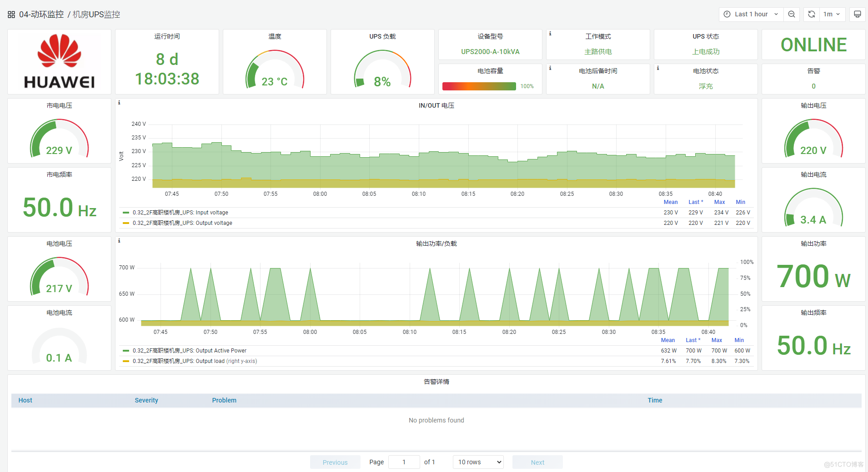Show info icon on 电池状态 panel
This screenshot has height=472, width=868.
coord(658,68)
